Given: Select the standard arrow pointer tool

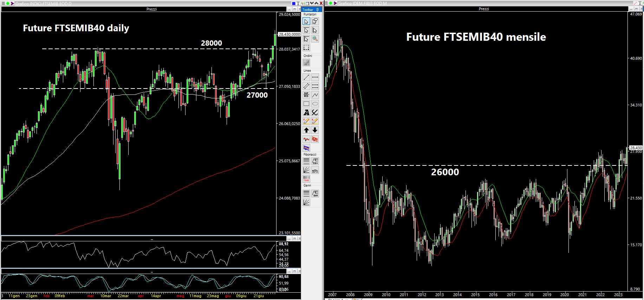Looking at the screenshot, I should click(306, 22).
